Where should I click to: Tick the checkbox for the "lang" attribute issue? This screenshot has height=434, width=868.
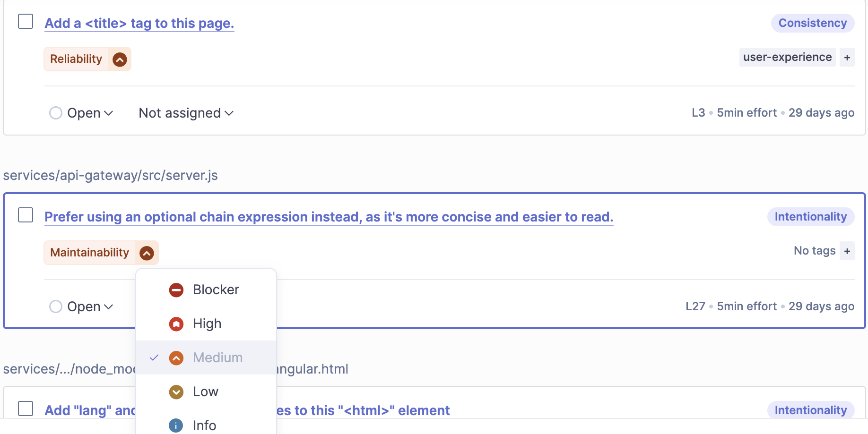[x=26, y=408]
